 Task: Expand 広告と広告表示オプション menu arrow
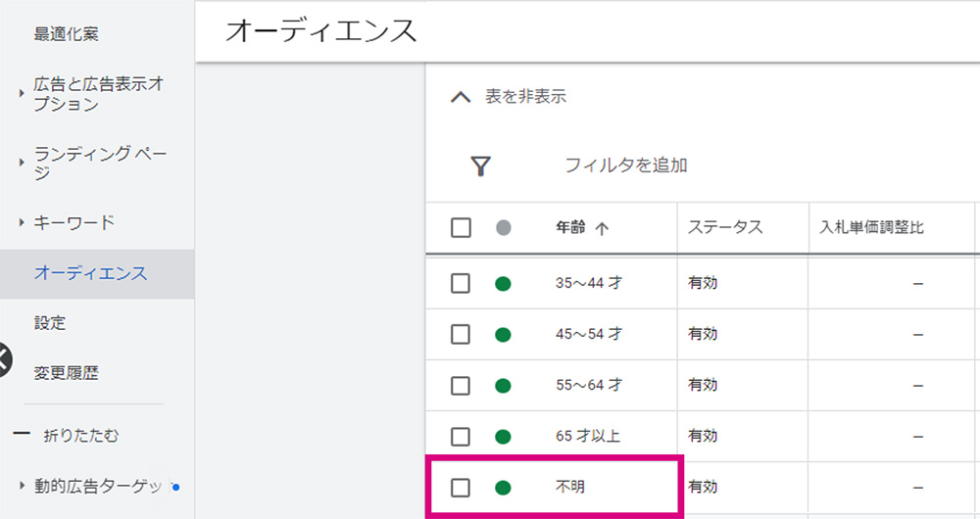pos(22,93)
